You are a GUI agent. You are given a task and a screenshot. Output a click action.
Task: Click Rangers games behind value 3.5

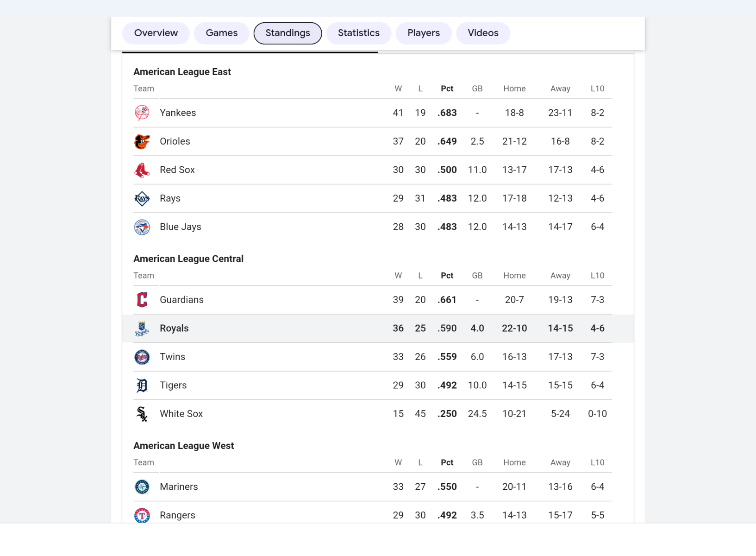(477, 515)
